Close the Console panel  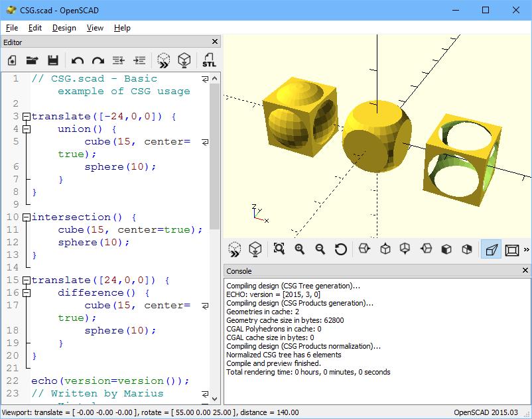pyautogui.click(x=525, y=270)
